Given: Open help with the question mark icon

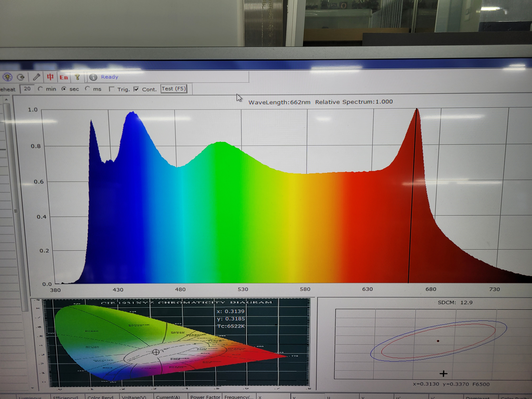Looking at the screenshot, I should click(77, 77).
